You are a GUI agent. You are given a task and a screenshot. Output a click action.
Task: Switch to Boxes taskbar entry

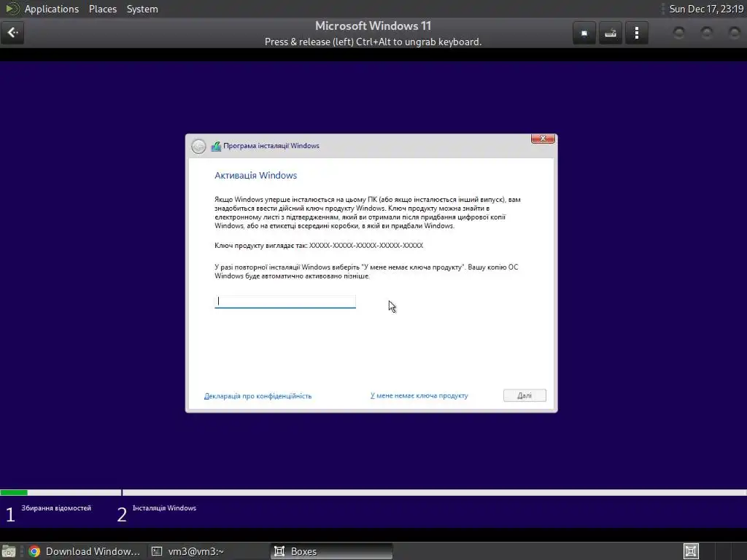[x=332, y=551]
